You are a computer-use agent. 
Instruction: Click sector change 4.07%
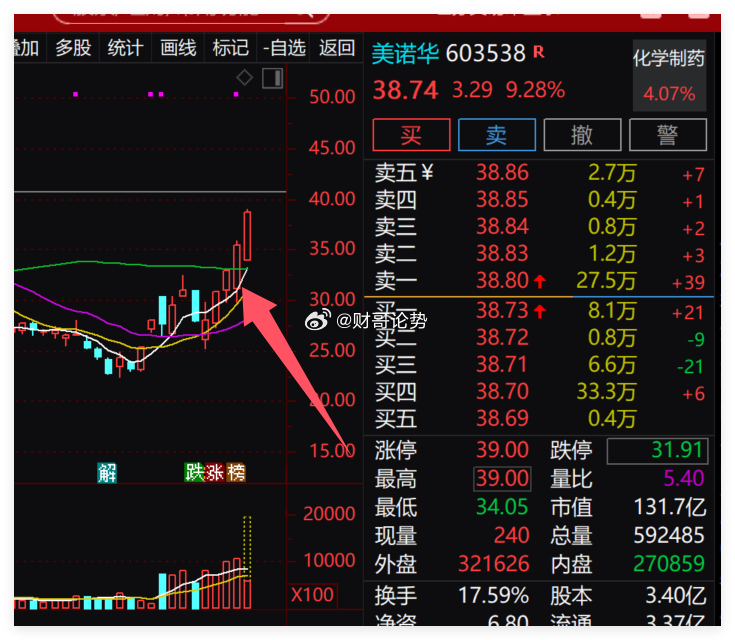point(669,94)
